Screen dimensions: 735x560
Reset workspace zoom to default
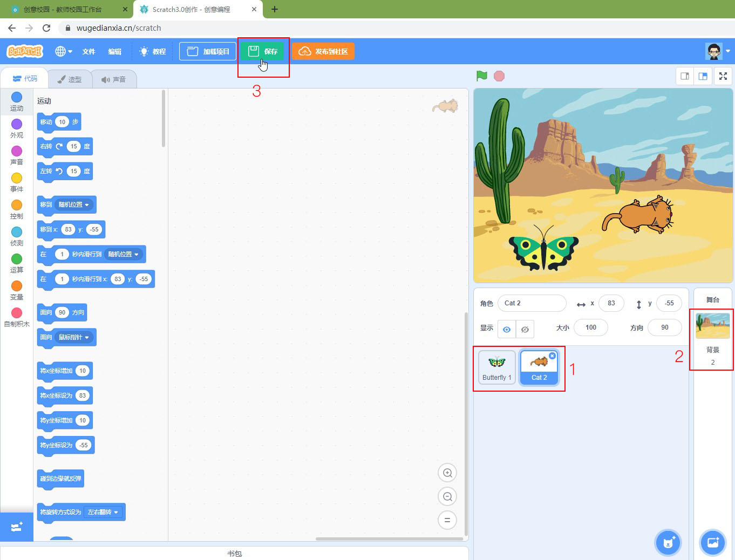point(447,521)
